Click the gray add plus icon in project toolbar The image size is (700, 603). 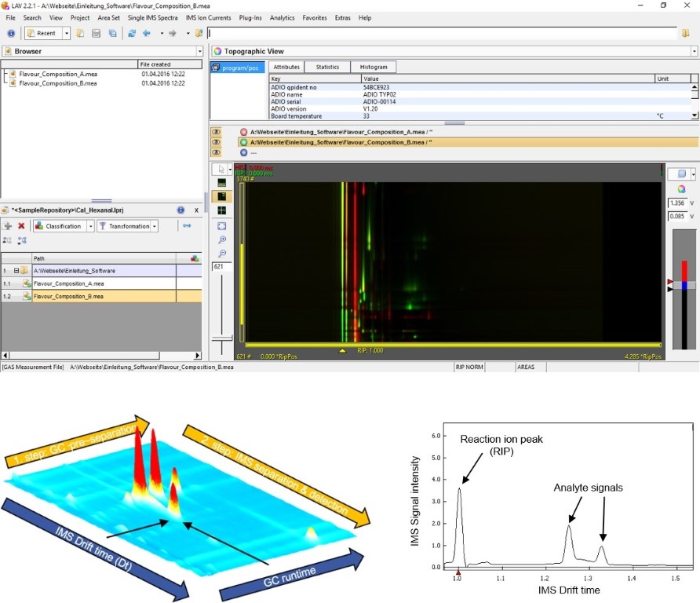8,226
